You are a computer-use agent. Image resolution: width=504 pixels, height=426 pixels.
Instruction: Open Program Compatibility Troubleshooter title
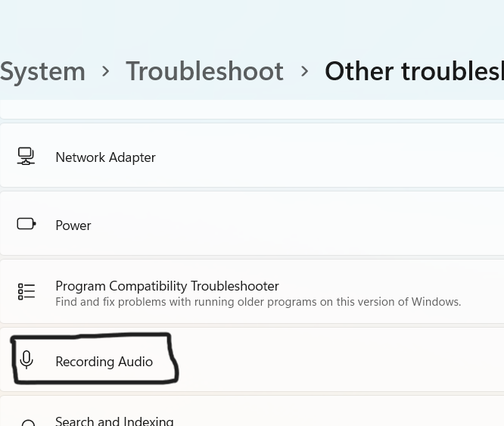click(167, 286)
